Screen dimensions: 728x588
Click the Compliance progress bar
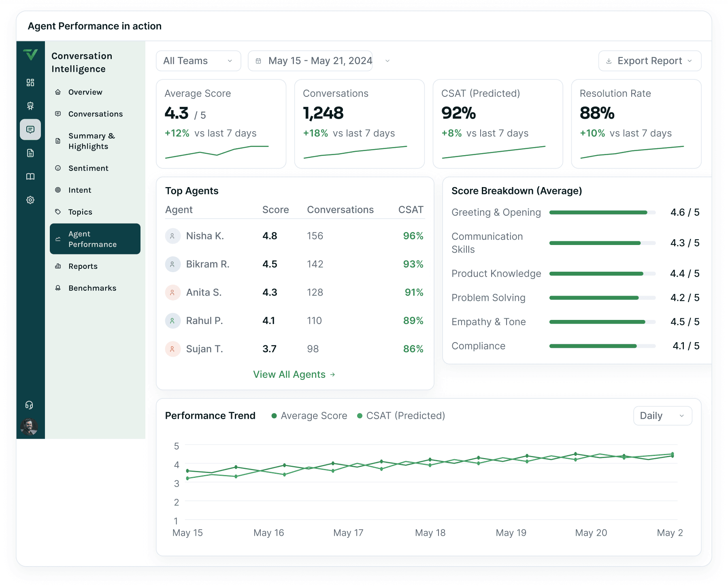(602, 346)
